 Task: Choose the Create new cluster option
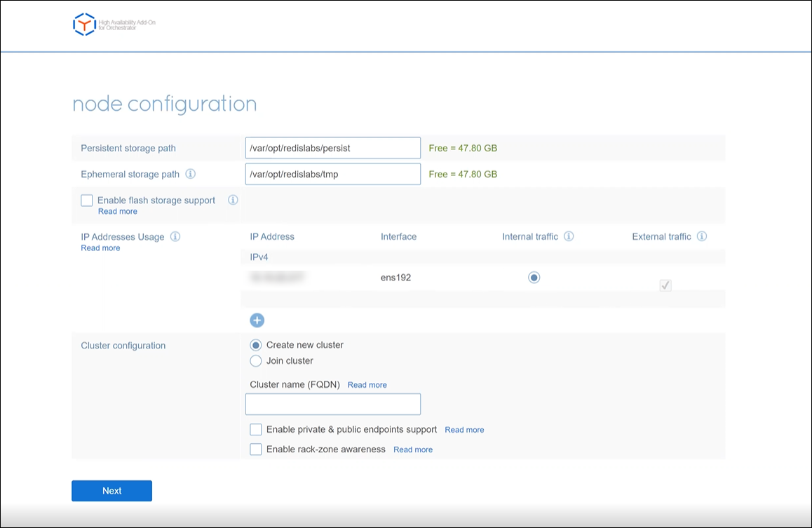(x=256, y=345)
